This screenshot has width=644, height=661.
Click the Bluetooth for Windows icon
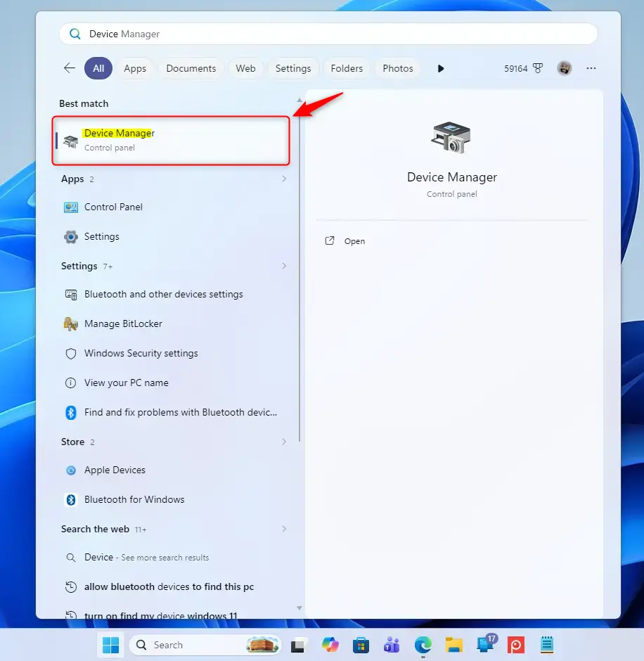click(71, 499)
